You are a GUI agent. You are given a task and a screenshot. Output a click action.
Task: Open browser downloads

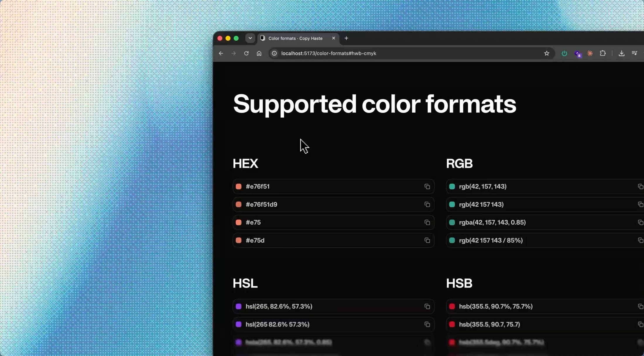tap(621, 53)
